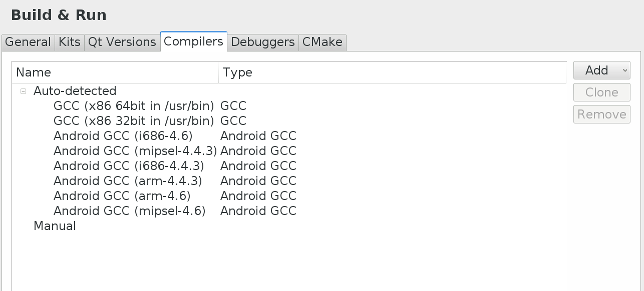Image resolution: width=644 pixels, height=291 pixels.
Task: Switch to the General tab
Action: 28,42
